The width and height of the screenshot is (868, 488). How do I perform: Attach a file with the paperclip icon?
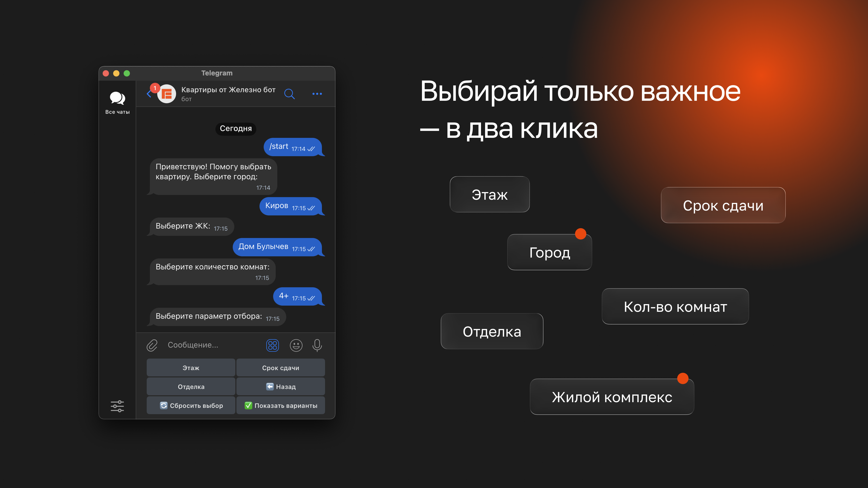152,345
